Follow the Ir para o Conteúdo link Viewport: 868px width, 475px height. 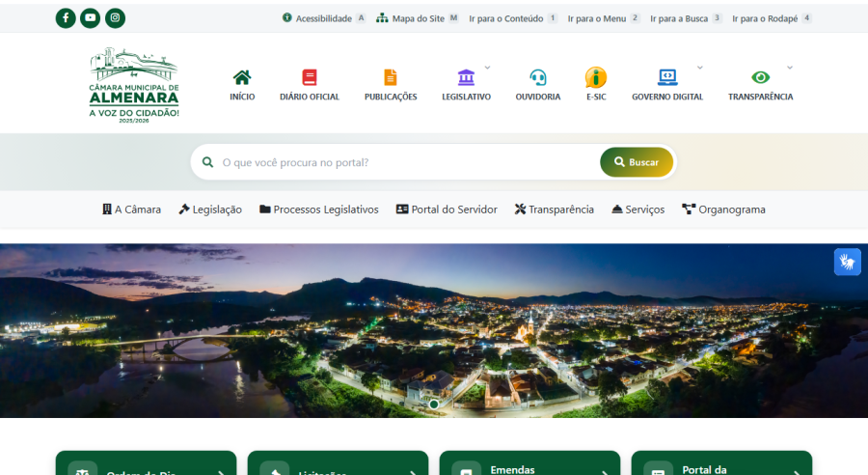[506, 18]
